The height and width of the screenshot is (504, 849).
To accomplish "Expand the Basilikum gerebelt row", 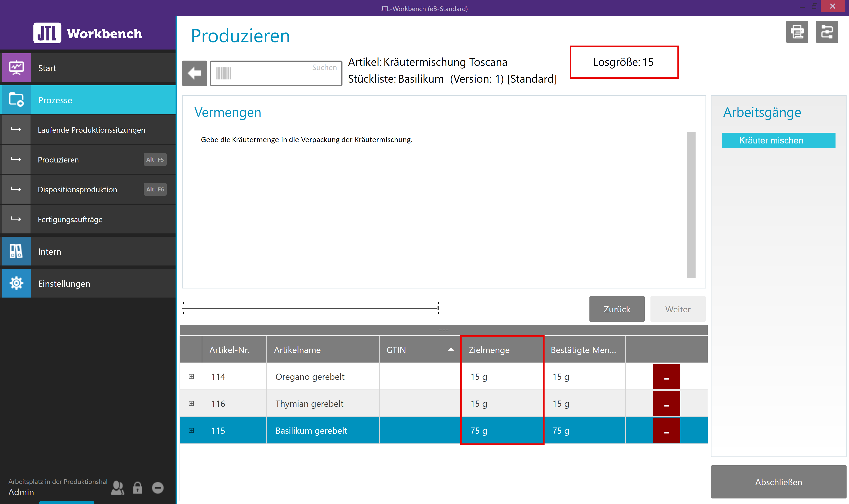I will pos(191,430).
